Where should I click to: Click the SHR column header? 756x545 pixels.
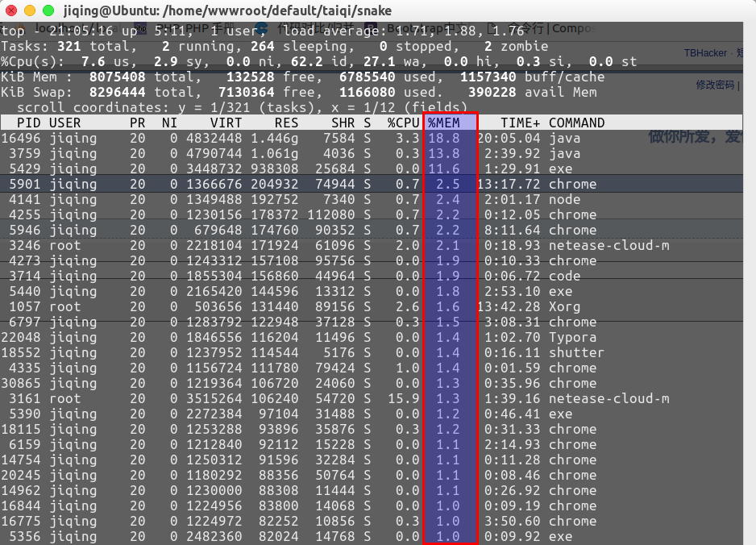pos(343,123)
